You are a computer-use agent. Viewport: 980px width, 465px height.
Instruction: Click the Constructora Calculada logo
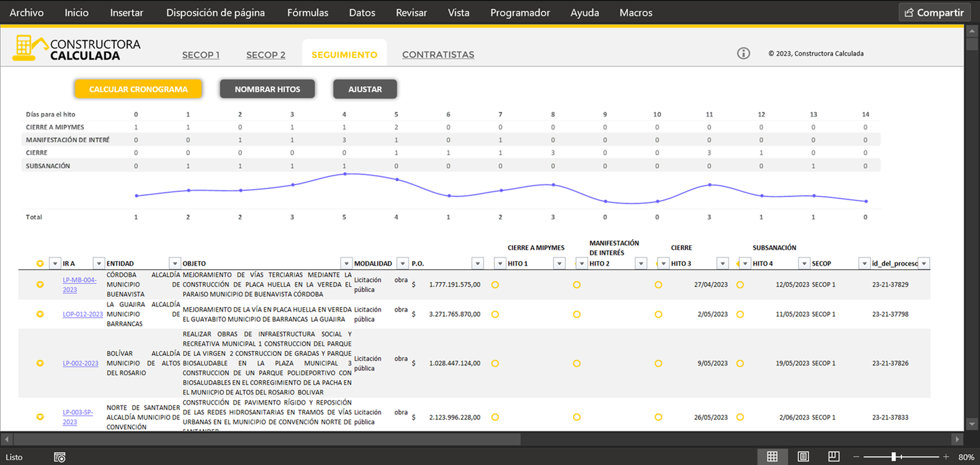pos(77,49)
